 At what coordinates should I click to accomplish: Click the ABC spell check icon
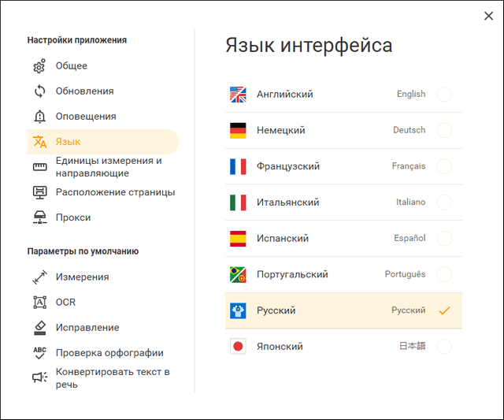tap(39, 352)
